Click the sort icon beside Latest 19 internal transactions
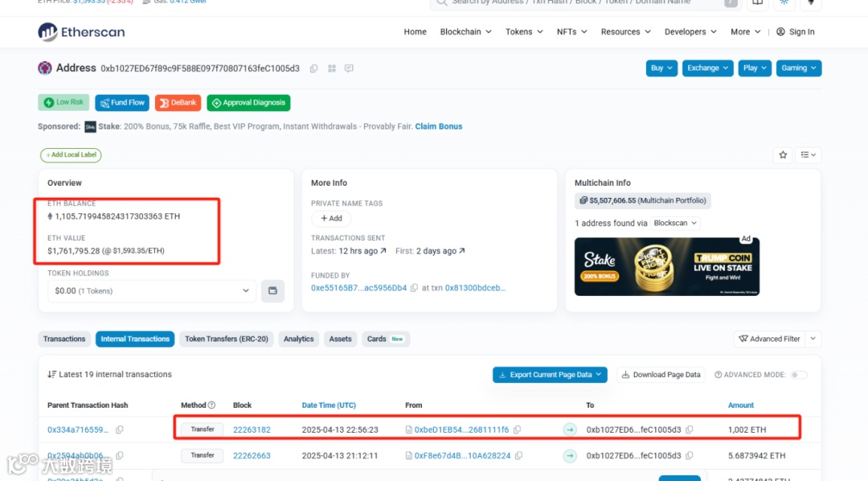This screenshot has height=481, width=868. click(52, 375)
